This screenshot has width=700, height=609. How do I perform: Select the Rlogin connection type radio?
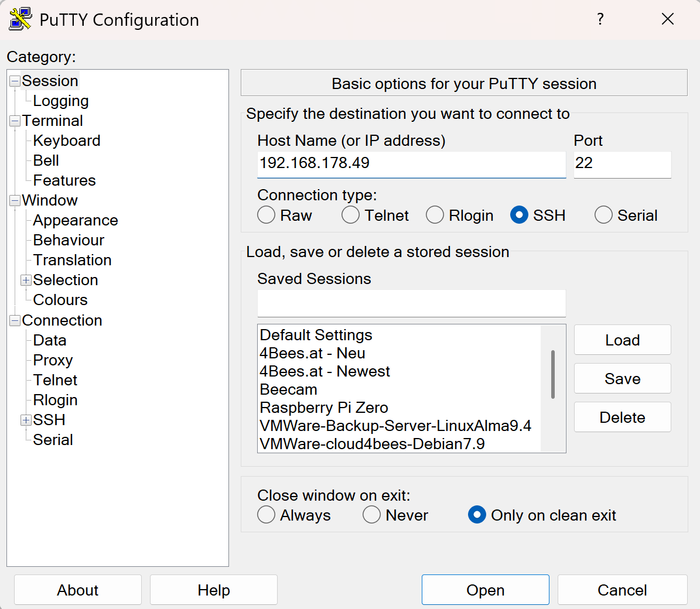[435, 215]
